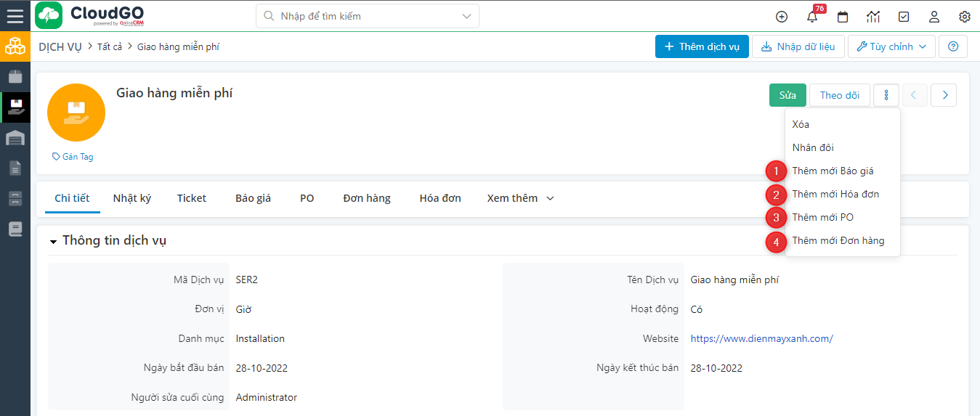Switch to the Báo giá tab

pos(253,198)
